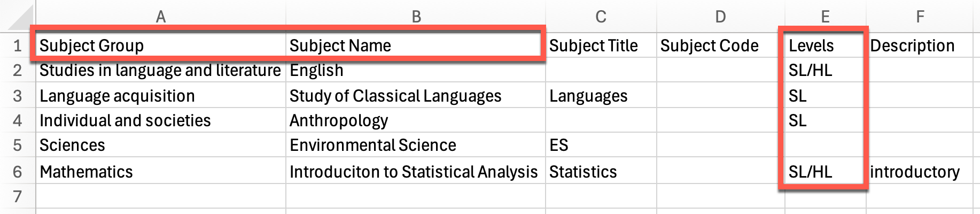Click the Environmental Science cell
This screenshot has height=214, width=980.
(416, 145)
